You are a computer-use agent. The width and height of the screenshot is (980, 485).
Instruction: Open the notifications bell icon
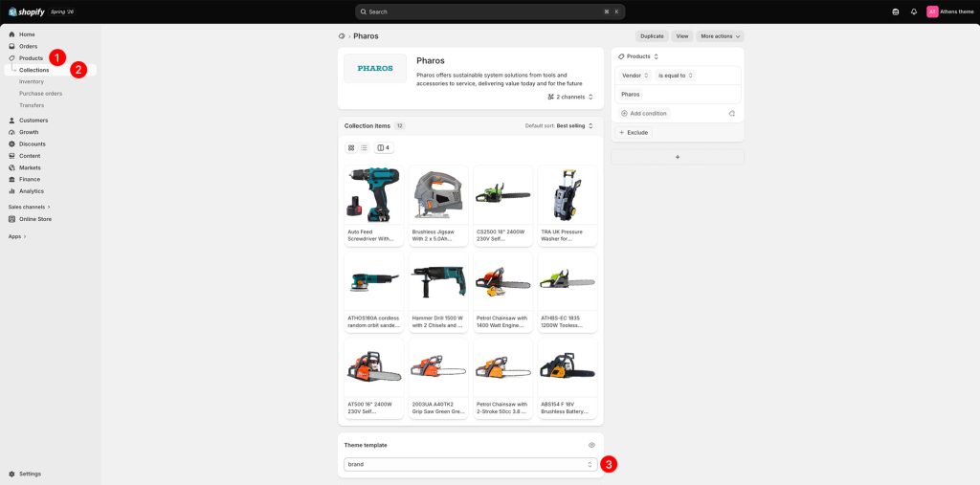[914, 11]
